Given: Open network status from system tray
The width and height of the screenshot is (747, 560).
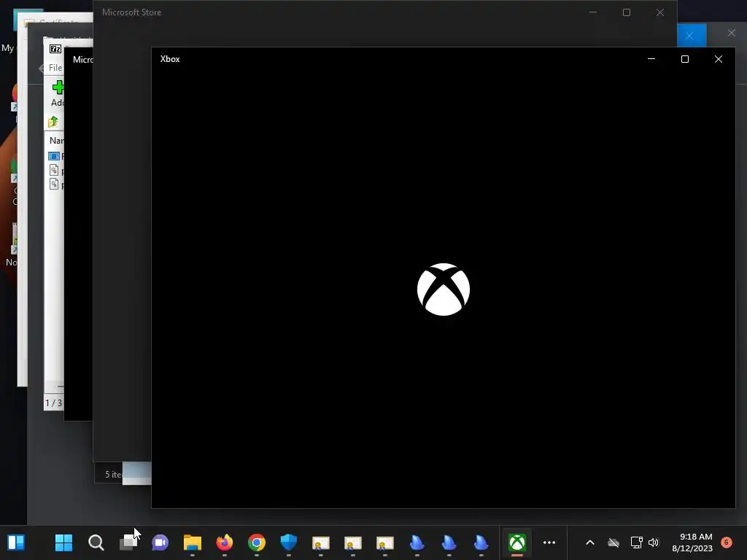Looking at the screenshot, I should [x=636, y=542].
